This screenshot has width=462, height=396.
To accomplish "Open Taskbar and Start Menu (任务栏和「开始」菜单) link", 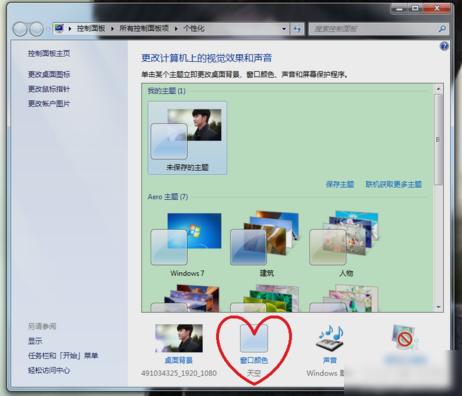I will (63, 356).
